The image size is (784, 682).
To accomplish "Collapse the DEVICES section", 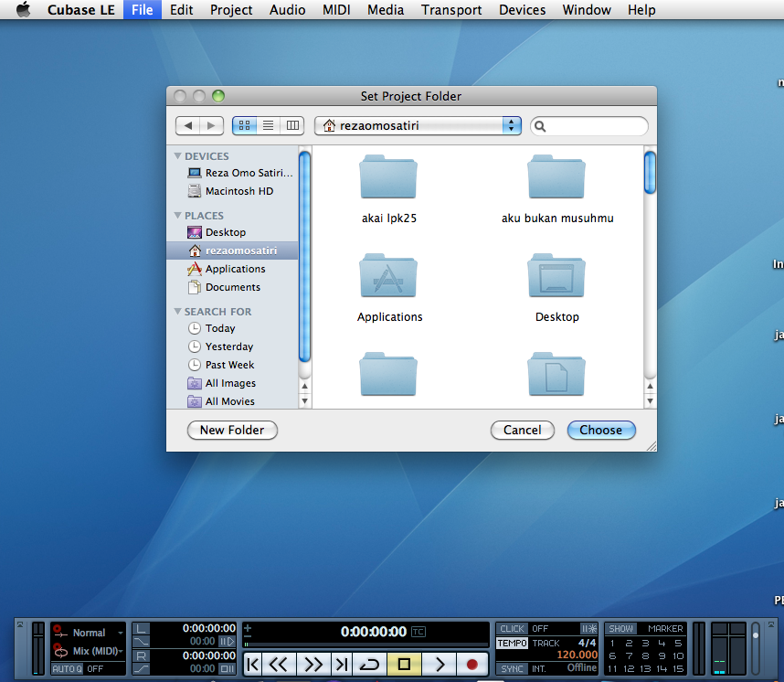I will (177, 156).
